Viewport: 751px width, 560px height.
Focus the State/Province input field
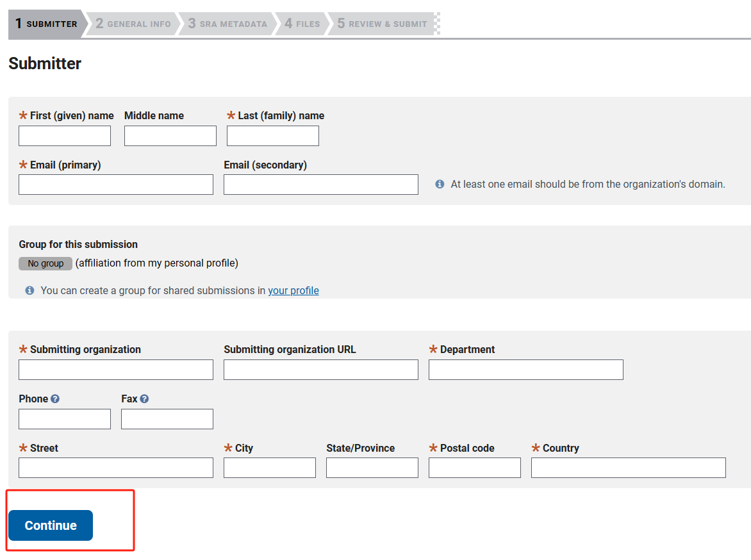pos(372,468)
